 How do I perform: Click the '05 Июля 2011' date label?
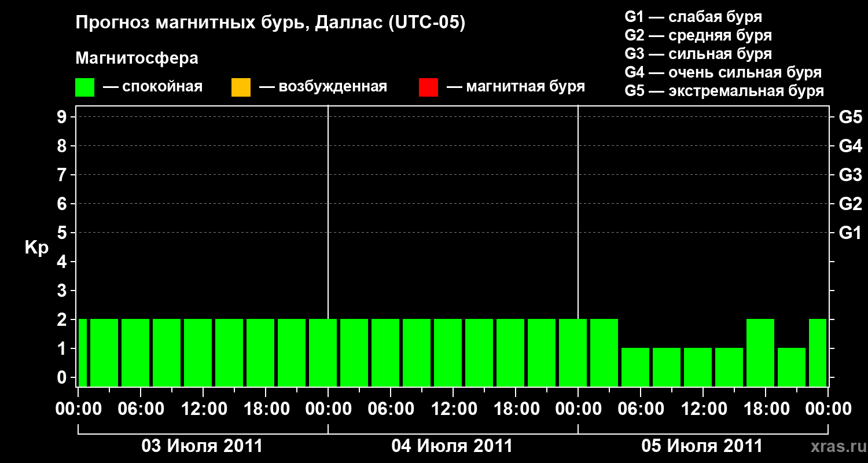pyautogui.click(x=703, y=446)
